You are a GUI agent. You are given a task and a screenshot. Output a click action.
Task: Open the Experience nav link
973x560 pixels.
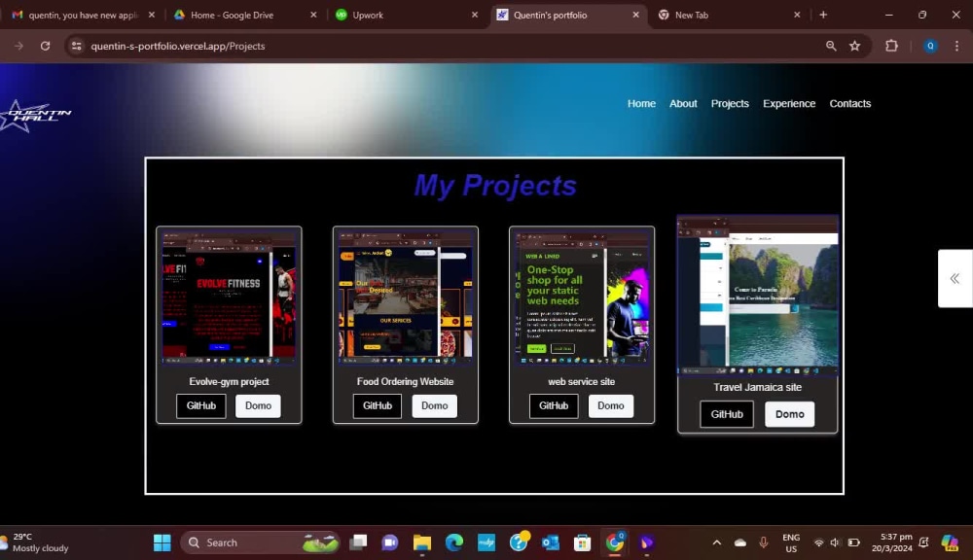pyautogui.click(x=789, y=104)
